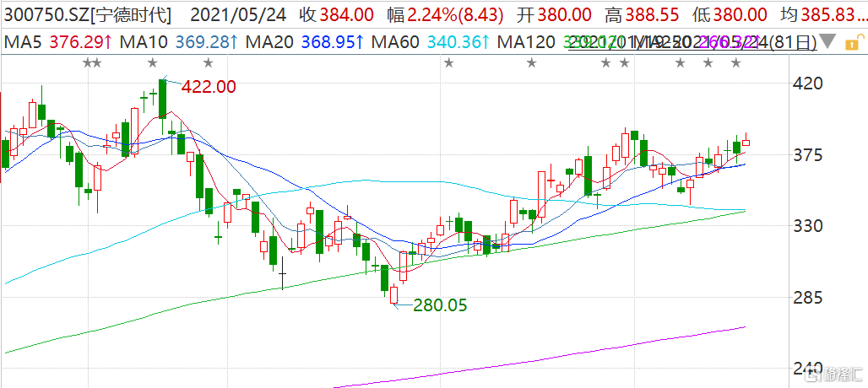Click the last star marker before the price axis
The image size is (868, 388).
tap(735, 63)
